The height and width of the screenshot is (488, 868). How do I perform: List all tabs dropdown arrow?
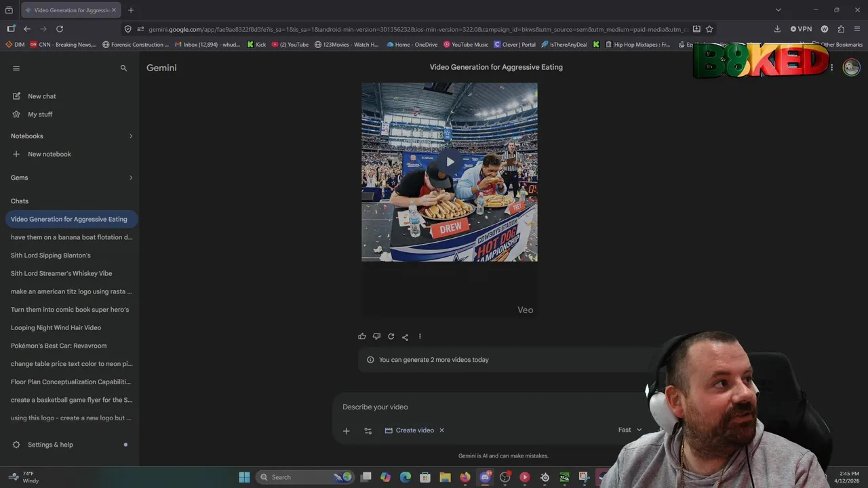point(778,10)
